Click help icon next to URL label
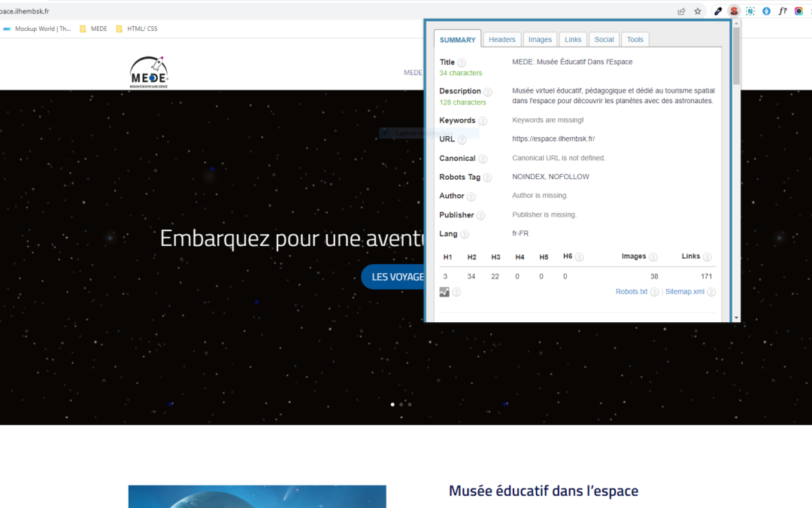The width and height of the screenshot is (812, 508). (x=462, y=140)
